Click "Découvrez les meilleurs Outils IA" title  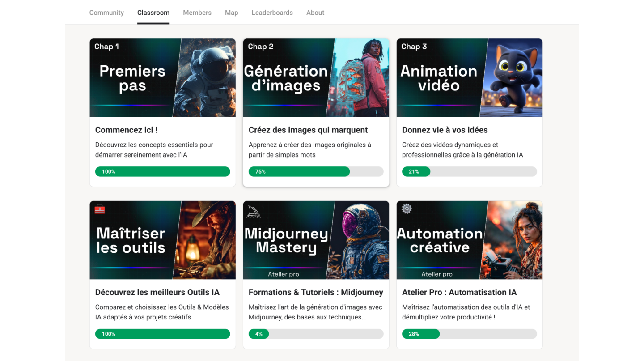(x=157, y=293)
